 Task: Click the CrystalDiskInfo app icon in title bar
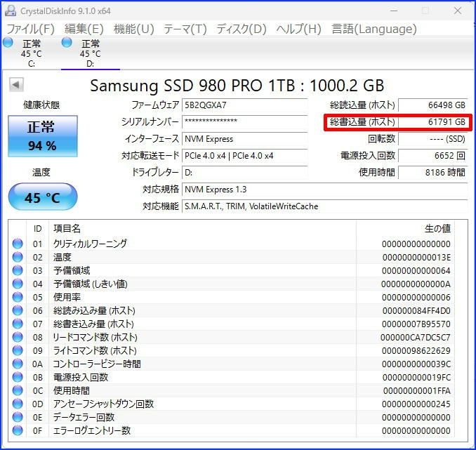pos(11,11)
